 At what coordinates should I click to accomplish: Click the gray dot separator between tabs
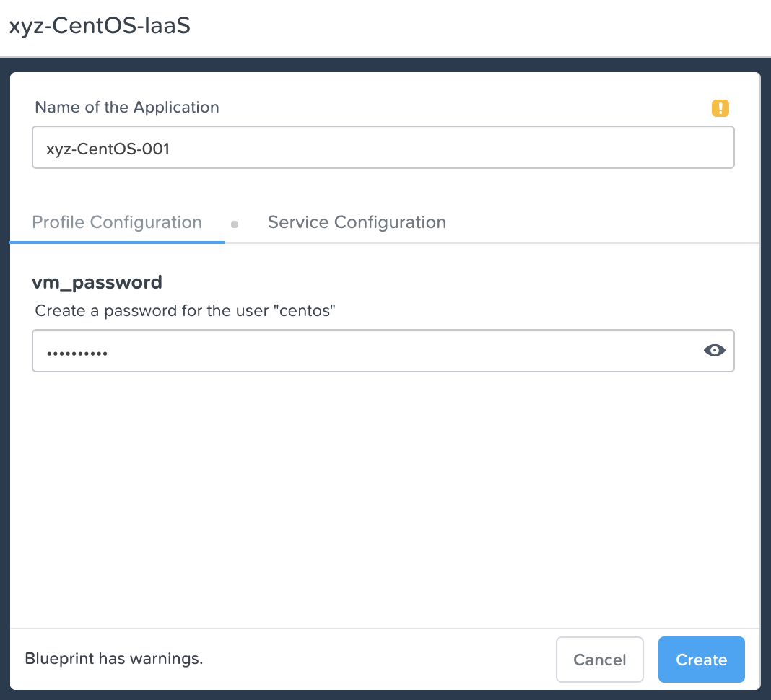[235, 224]
